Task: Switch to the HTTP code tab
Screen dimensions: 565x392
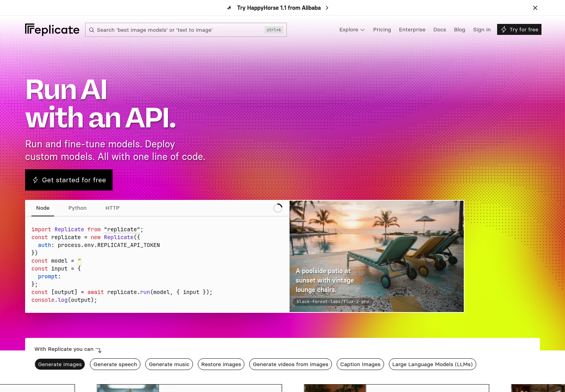Action: click(x=112, y=208)
